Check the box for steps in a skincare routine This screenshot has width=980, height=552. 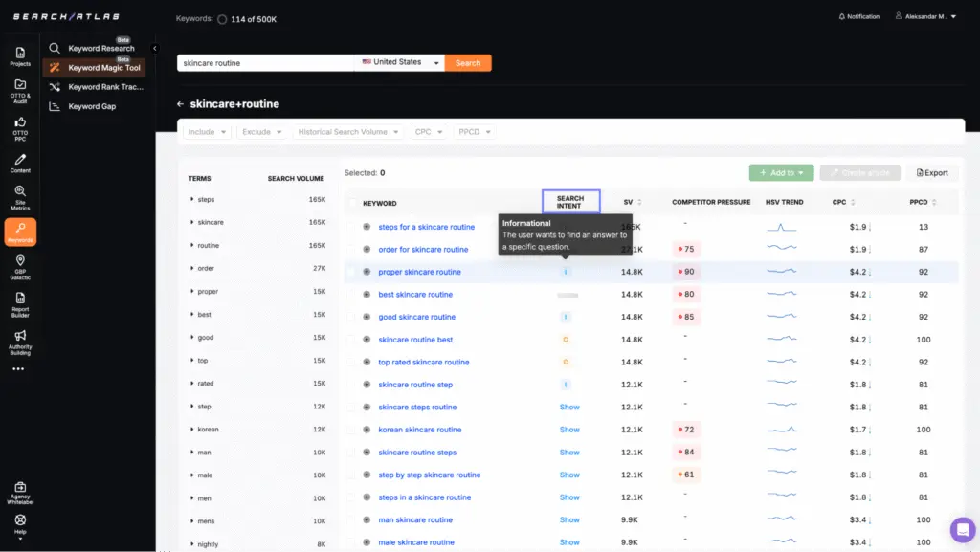pyautogui.click(x=351, y=497)
